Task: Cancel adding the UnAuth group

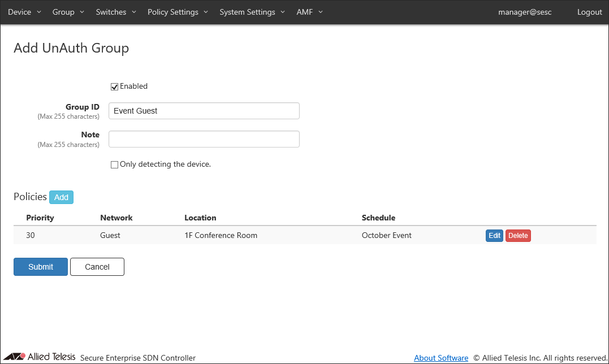Action: (x=97, y=267)
